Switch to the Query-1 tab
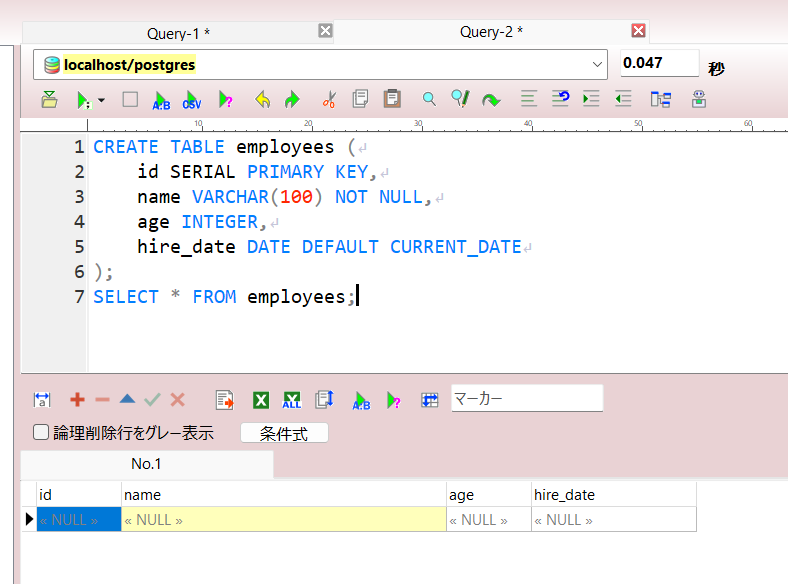788x584 pixels. [178, 33]
